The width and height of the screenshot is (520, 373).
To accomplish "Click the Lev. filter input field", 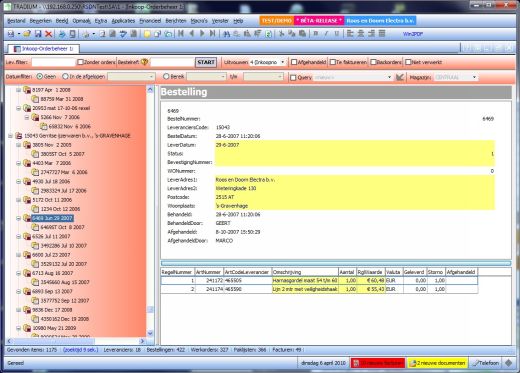I will [x=53, y=62].
